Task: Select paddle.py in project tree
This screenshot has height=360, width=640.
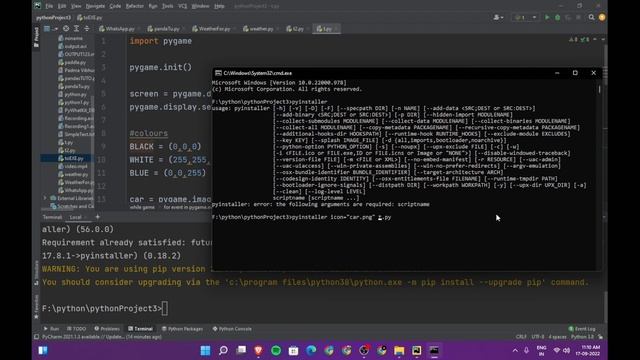Action: pos(75,62)
